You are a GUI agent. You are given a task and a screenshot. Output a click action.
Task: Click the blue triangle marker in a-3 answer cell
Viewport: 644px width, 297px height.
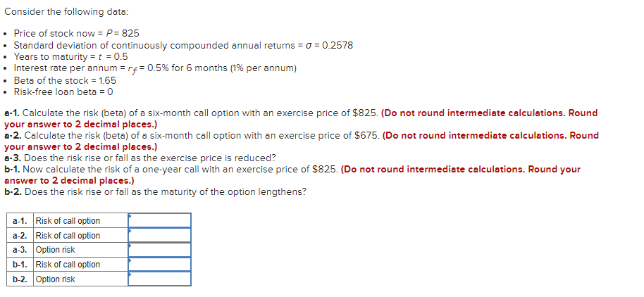(130, 245)
